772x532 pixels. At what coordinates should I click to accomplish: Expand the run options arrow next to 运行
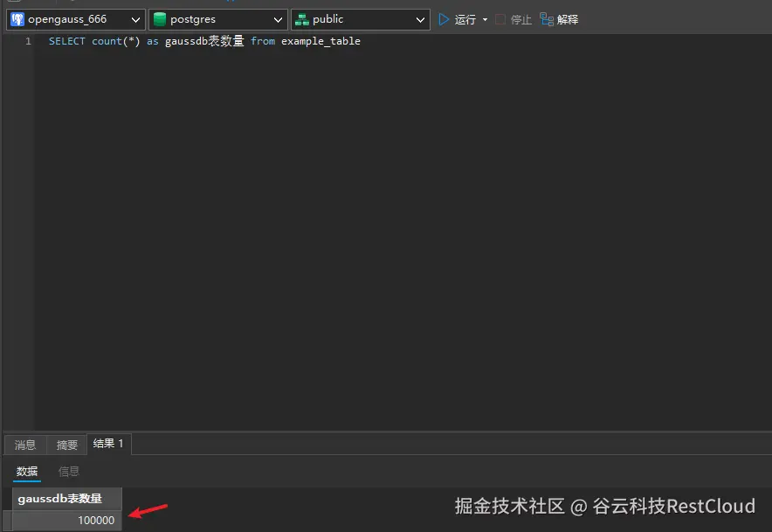click(485, 20)
